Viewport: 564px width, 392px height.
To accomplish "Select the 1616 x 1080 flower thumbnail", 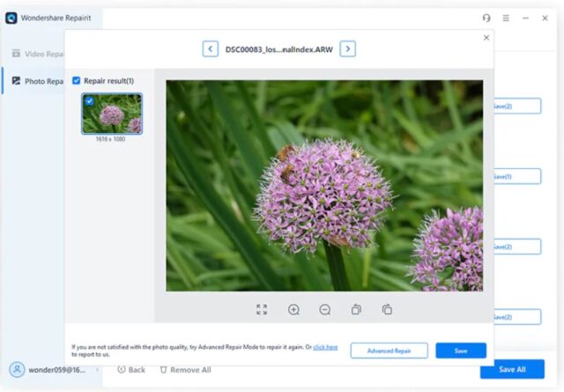I will point(113,115).
